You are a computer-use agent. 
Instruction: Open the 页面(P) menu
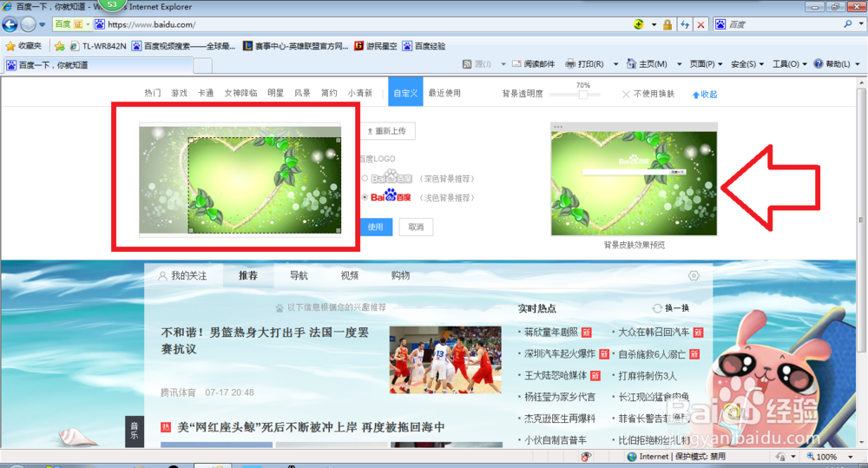tap(706, 64)
